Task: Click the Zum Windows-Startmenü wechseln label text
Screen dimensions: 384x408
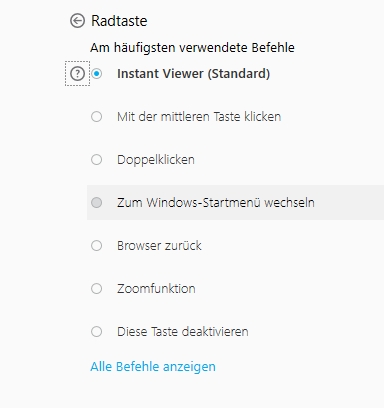Action: [216, 203]
